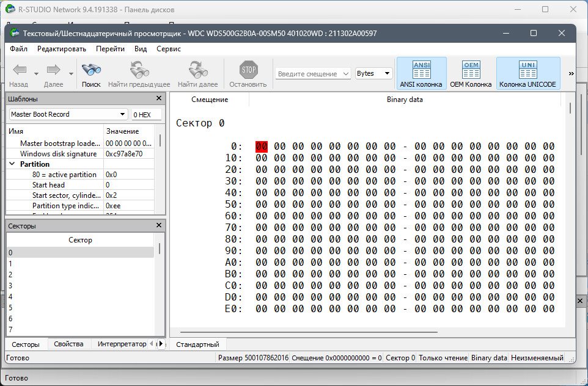
Task: Click the Binary data column header
Action: click(405, 100)
